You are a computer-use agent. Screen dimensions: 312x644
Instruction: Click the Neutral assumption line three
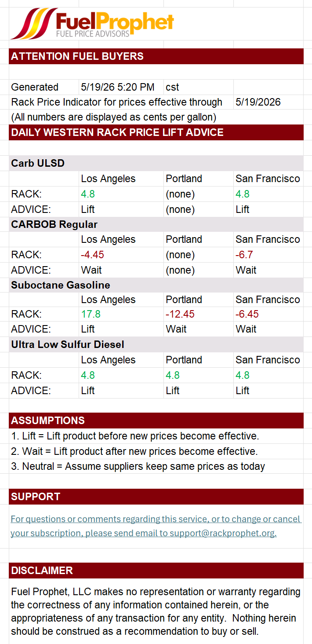[138, 466]
